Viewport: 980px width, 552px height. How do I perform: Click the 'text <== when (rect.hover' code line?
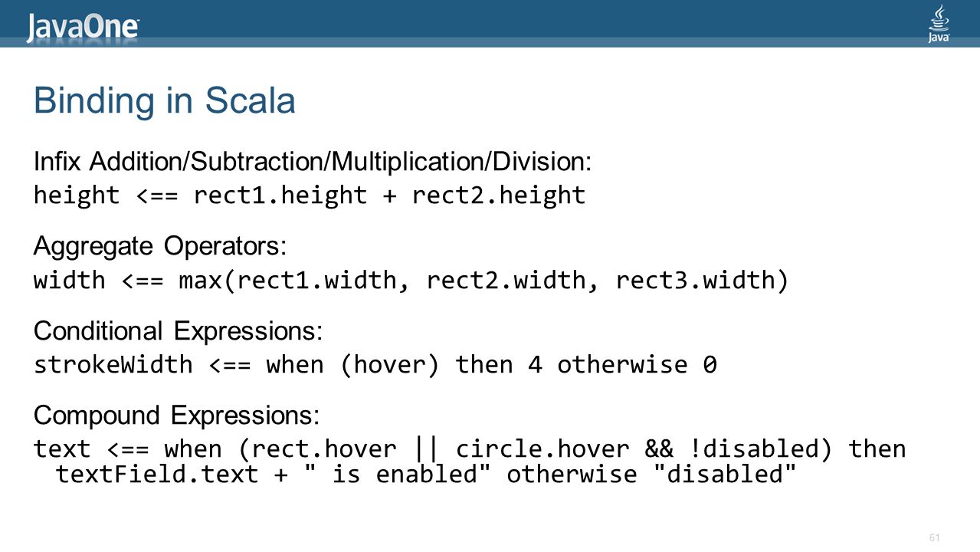470,449
